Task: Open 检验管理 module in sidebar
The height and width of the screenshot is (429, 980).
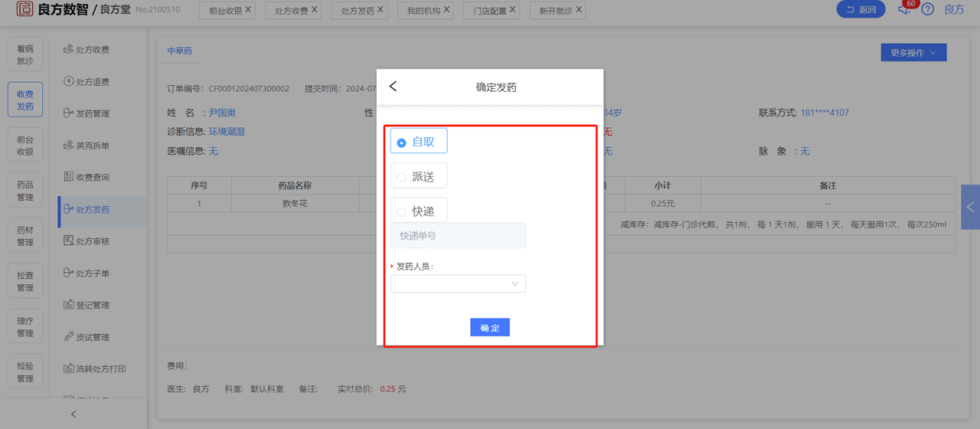Action: [x=25, y=371]
